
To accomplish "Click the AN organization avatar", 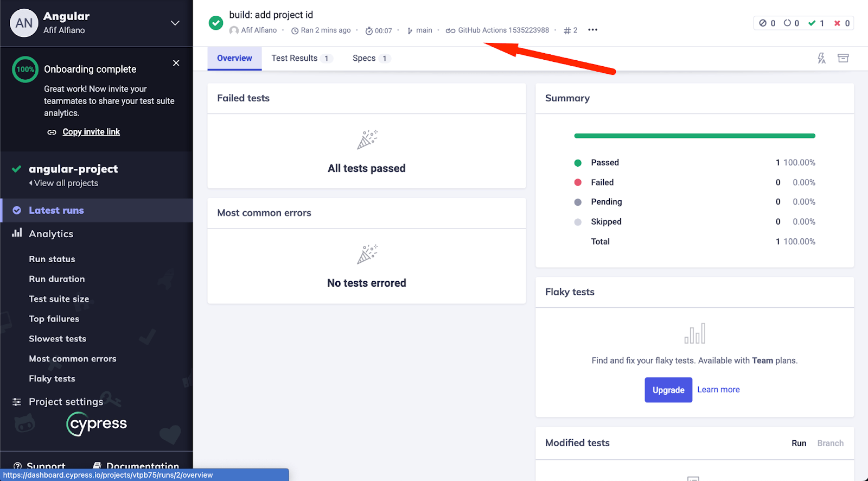I will tap(24, 23).
